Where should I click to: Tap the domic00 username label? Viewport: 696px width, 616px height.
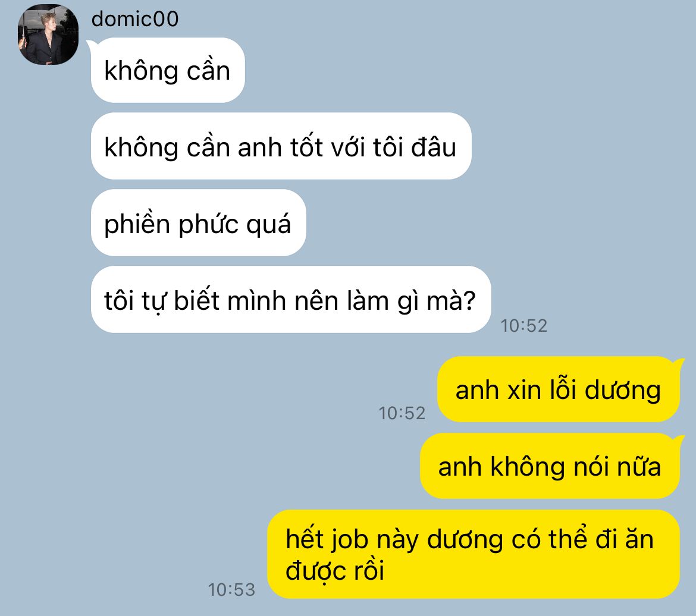tap(135, 19)
